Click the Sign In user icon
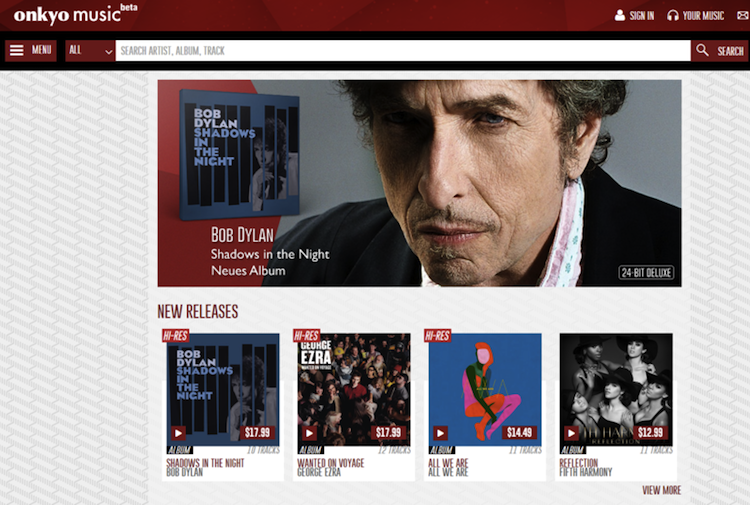 pos(620,16)
